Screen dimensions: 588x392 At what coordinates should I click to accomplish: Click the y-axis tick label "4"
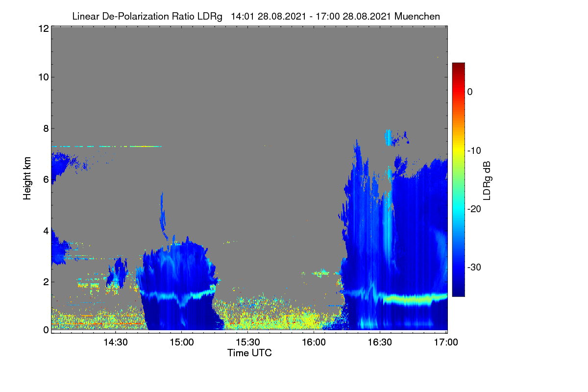pos(45,230)
